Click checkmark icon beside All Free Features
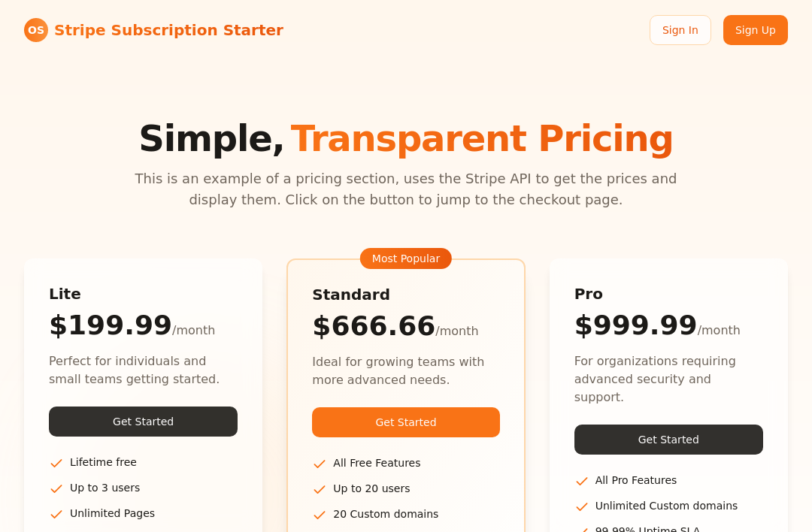The image size is (812, 532). tap(320, 464)
